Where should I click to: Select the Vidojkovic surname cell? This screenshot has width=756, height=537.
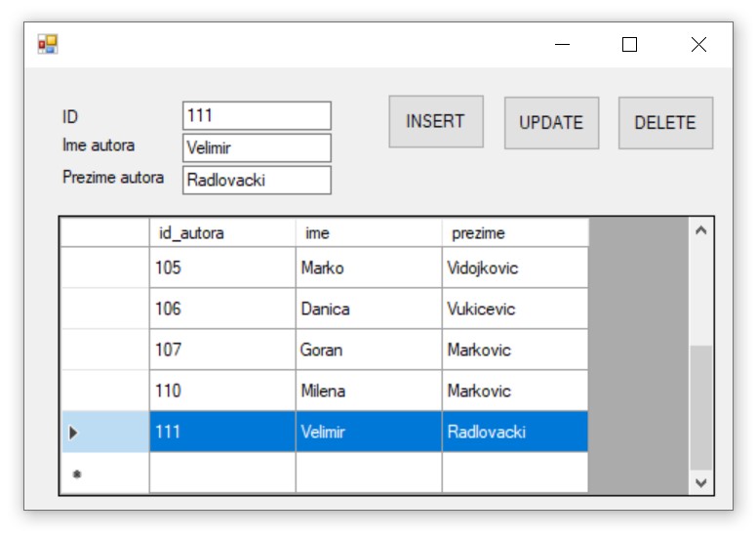[x=515, y=268]
